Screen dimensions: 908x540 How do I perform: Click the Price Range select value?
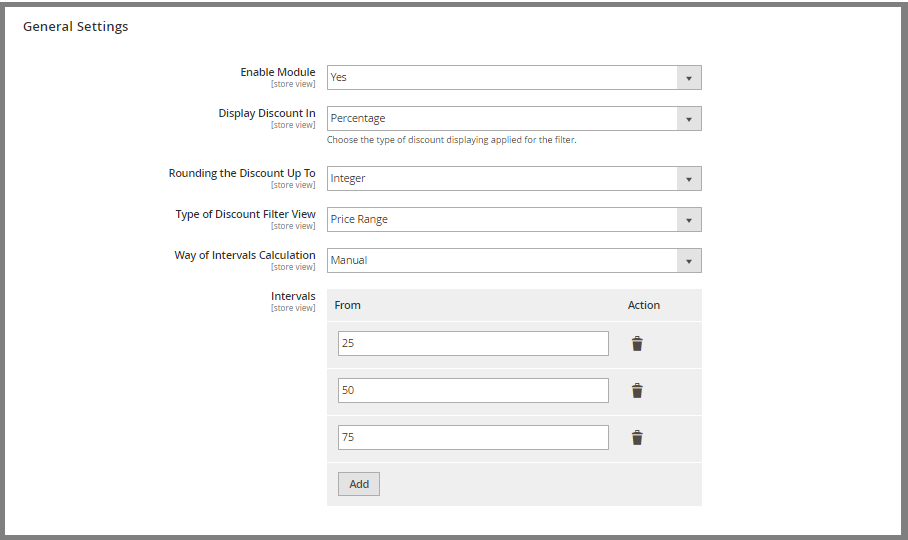click(x=359, y=219)
